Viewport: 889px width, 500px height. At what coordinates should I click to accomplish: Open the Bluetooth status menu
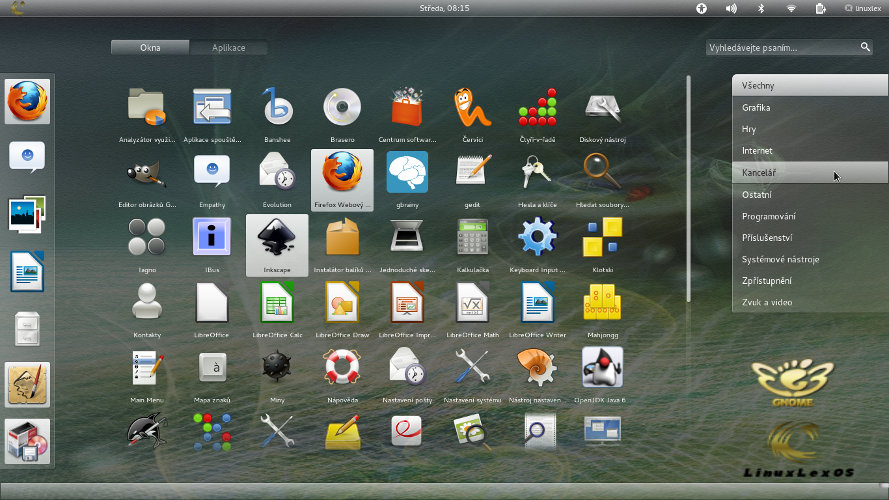761,8
